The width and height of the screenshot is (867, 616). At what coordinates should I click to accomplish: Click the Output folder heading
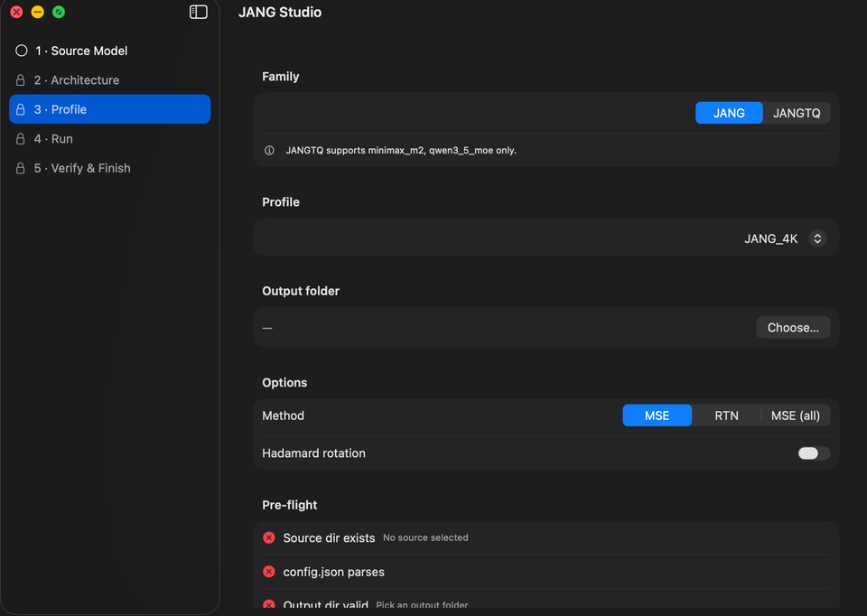(x=301, y=291)
